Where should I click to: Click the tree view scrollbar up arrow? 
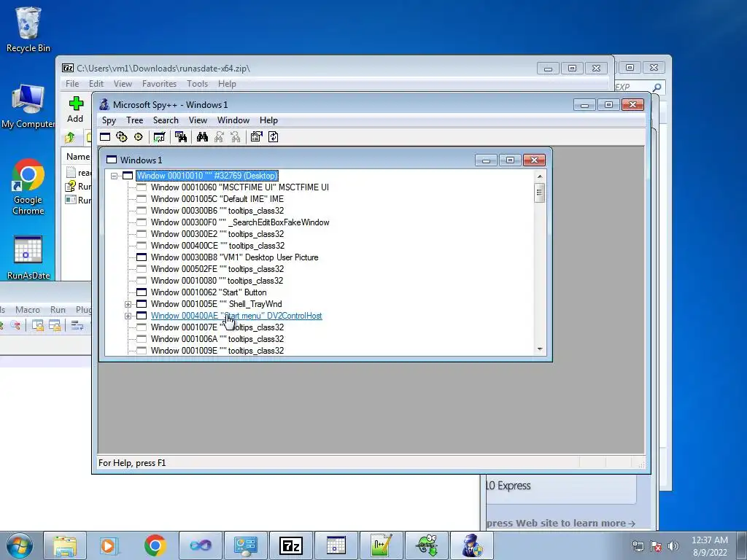point(539,176)
